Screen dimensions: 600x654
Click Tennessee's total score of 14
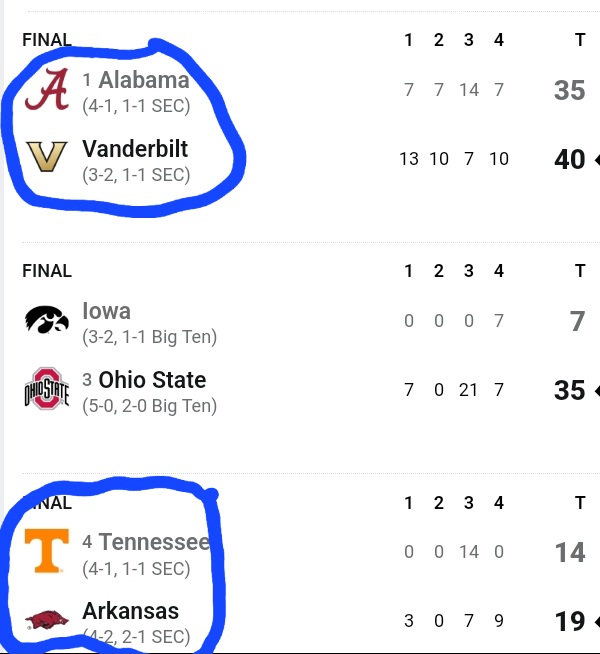tap(569, 552)
